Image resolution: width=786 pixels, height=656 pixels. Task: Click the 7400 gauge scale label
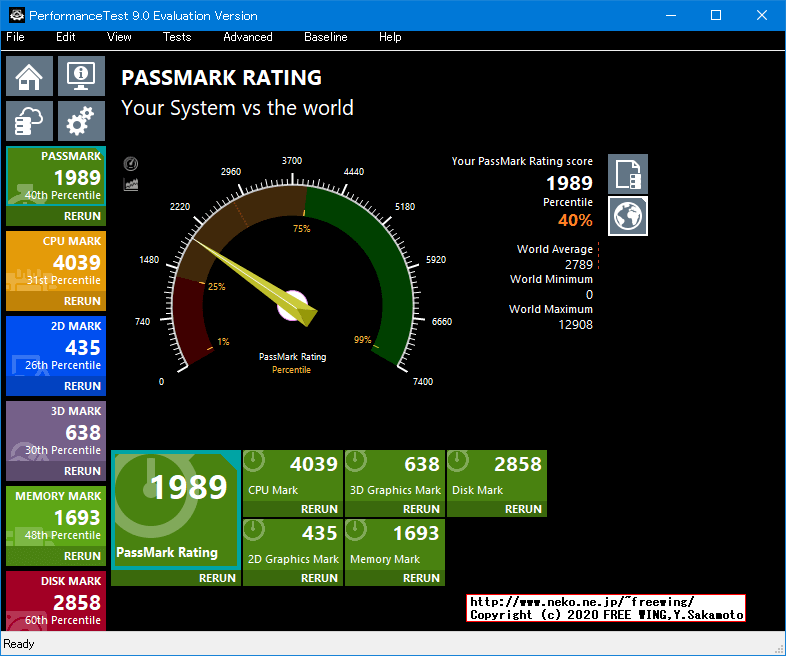click(423, 382)
